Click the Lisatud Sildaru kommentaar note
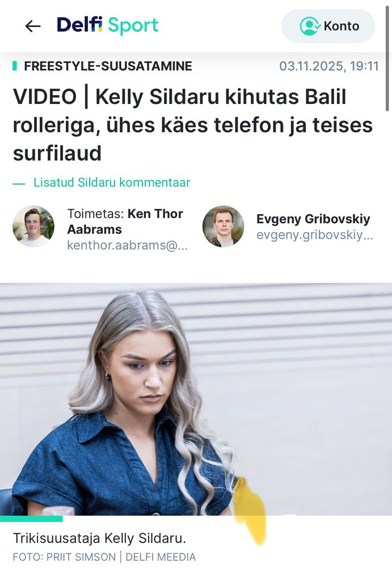 (112, 182)
